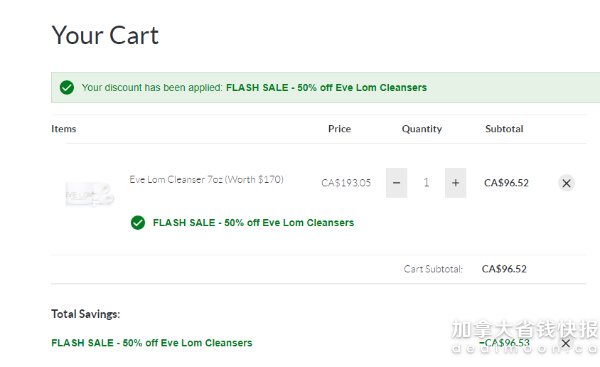The height and width of the screenshot is (367, 600).
Task: Click the FLASH SALE entry under Total Savings
Action: tap(152, 343)
